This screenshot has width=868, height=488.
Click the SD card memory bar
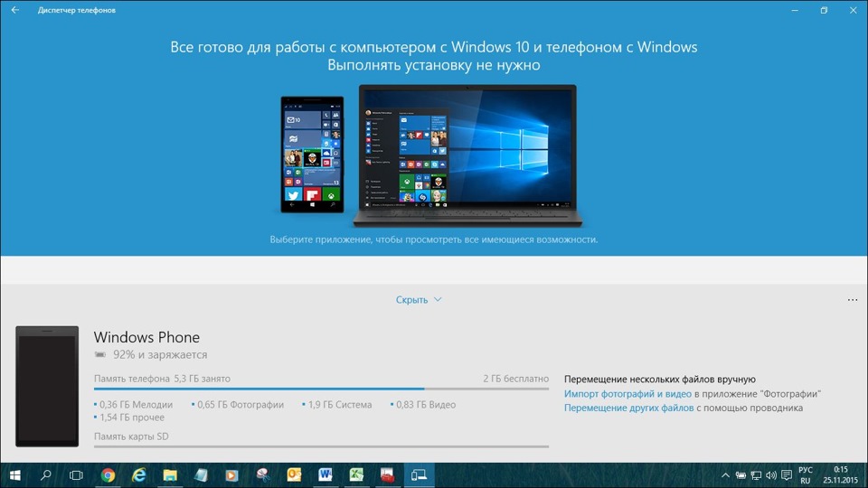point(321,446)
